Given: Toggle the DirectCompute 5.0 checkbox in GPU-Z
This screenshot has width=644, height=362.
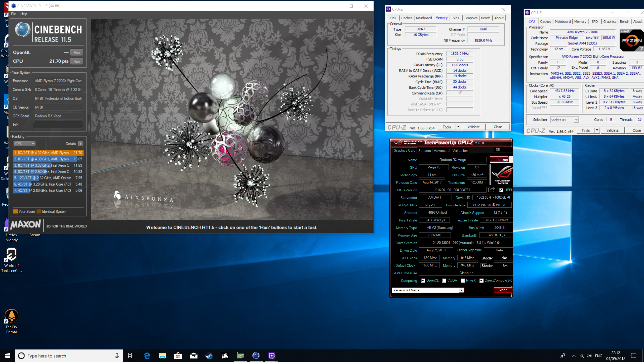Looking at the screenshot, I should click(x=481, y=281).
